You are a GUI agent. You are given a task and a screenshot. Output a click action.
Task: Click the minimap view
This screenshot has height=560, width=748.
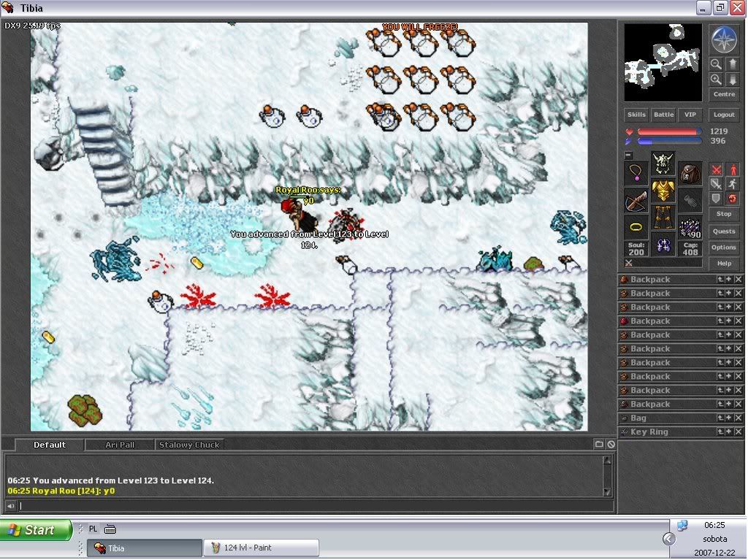(x=663, y=63)
